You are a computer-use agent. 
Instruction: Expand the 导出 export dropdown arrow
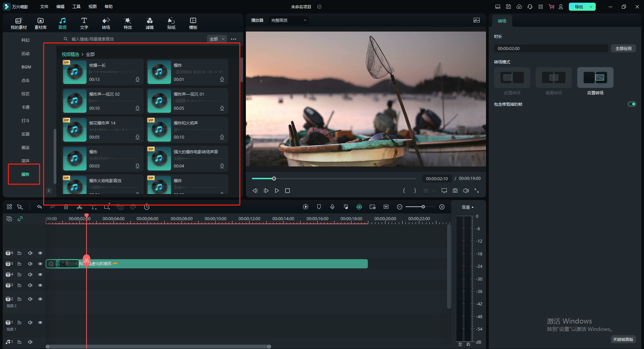coord(591,7)
